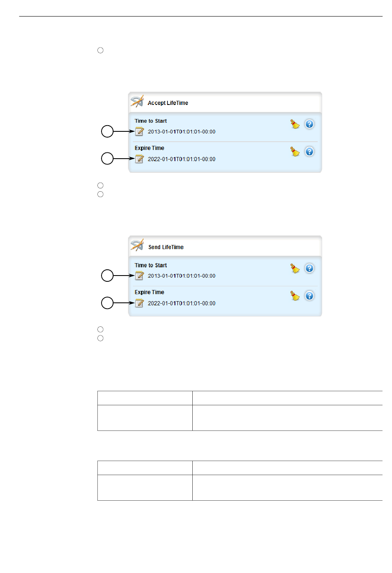Click edit notepad icon for Send Expire Time

click(x=139, y=303)
